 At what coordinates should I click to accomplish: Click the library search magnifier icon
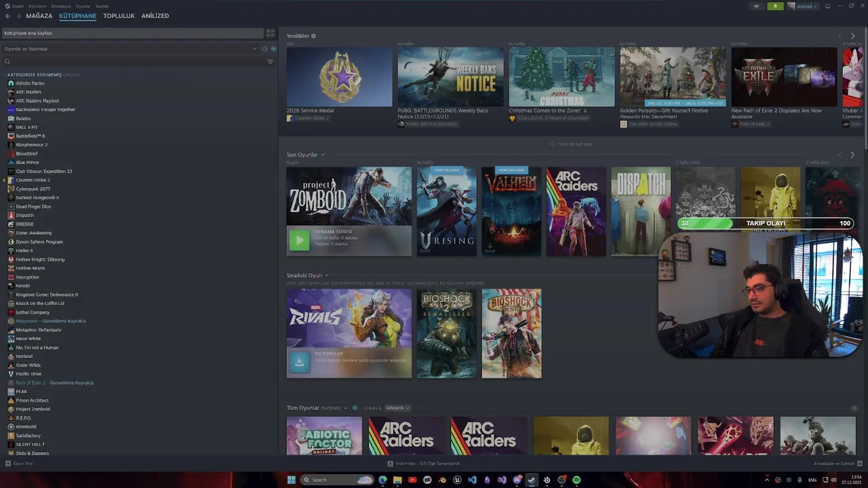(7, 62)
